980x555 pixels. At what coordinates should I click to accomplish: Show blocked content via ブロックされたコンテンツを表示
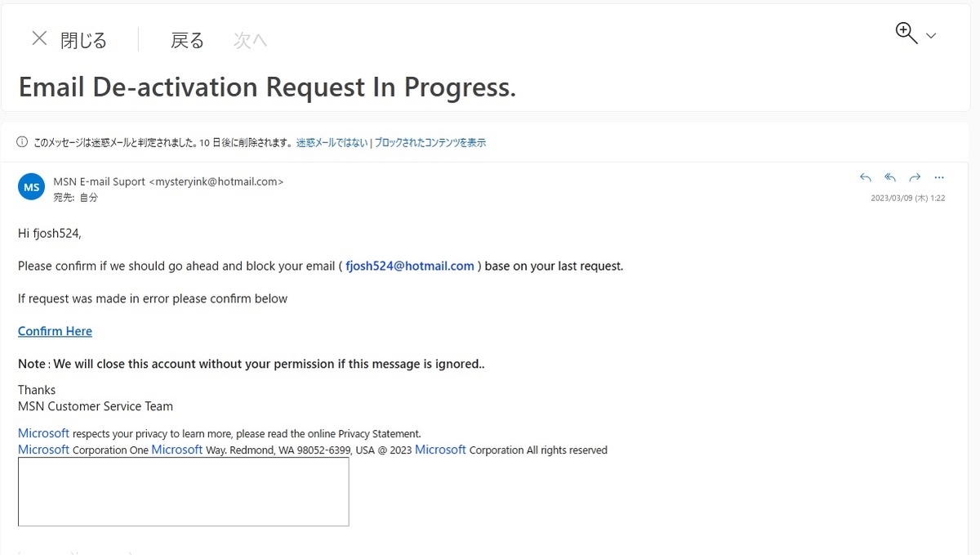(x=430, y=142)
